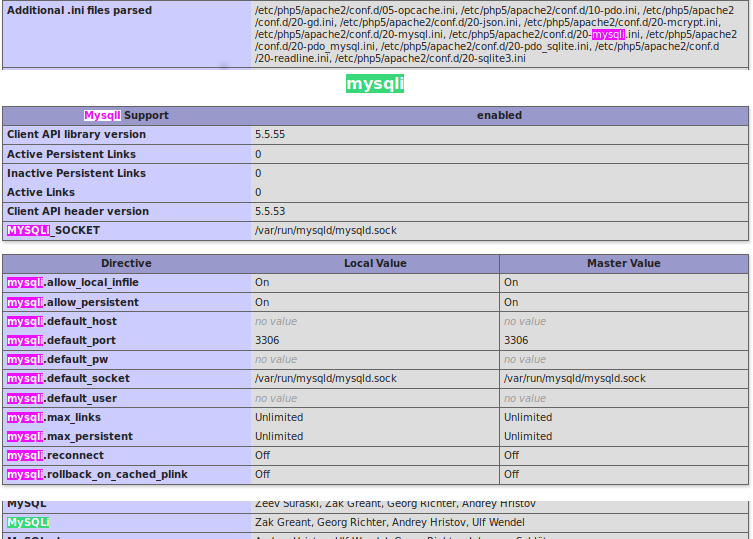Click the green mysqli section heading
753x539 pixels.
point(375,84)
